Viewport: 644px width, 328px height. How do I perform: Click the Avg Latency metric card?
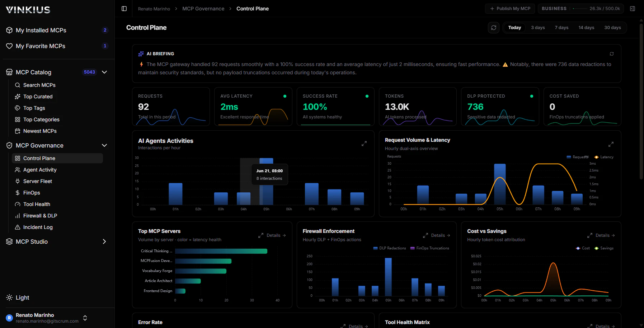point(253,107)
